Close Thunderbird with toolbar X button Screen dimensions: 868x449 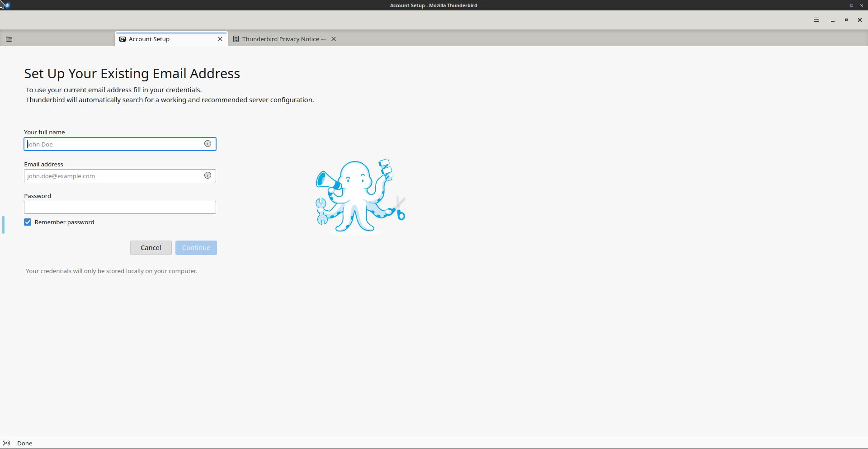[x=859, y=20]
